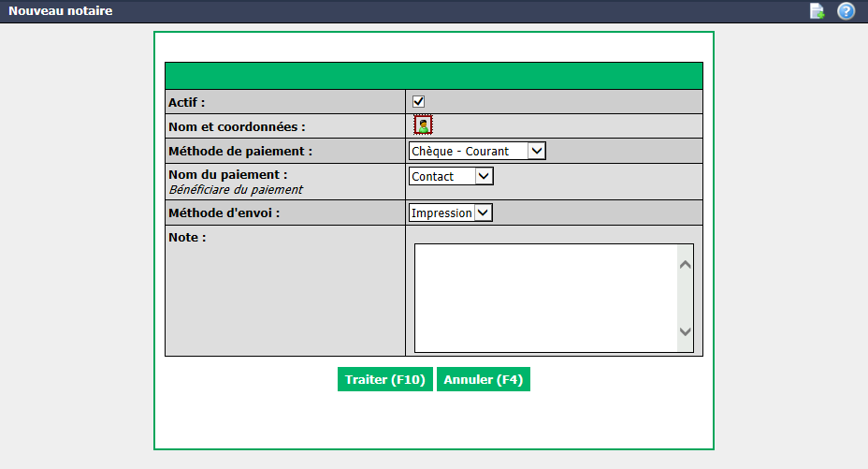Click the green form header bar
This screenshot has width=868, height=469.
pos(434,76)
